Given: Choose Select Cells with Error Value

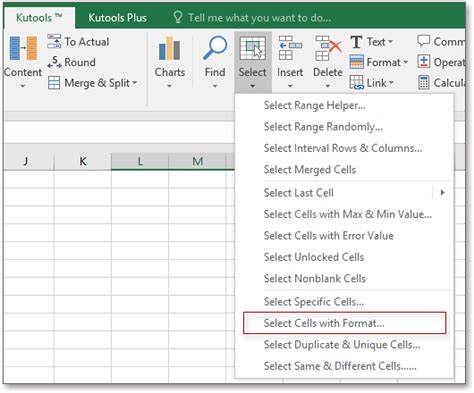Looking at the screenshot, I should (344, 236).
